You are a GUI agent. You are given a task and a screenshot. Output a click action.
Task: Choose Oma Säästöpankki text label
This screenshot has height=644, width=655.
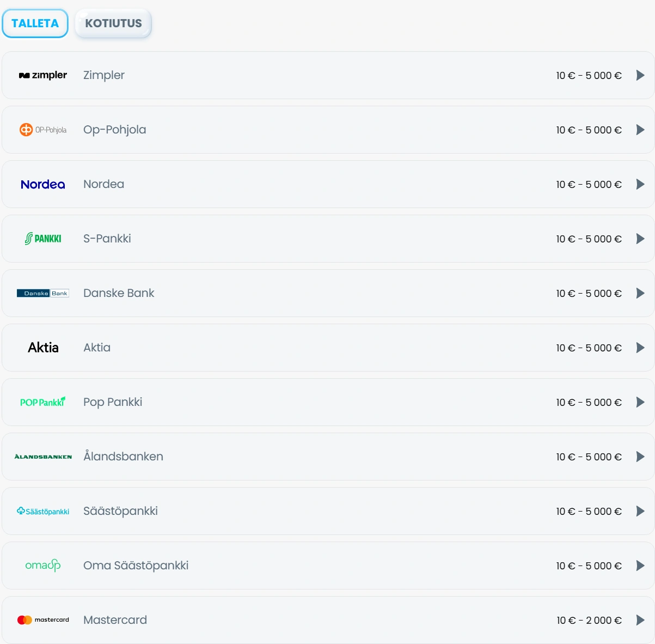[136, 566]
